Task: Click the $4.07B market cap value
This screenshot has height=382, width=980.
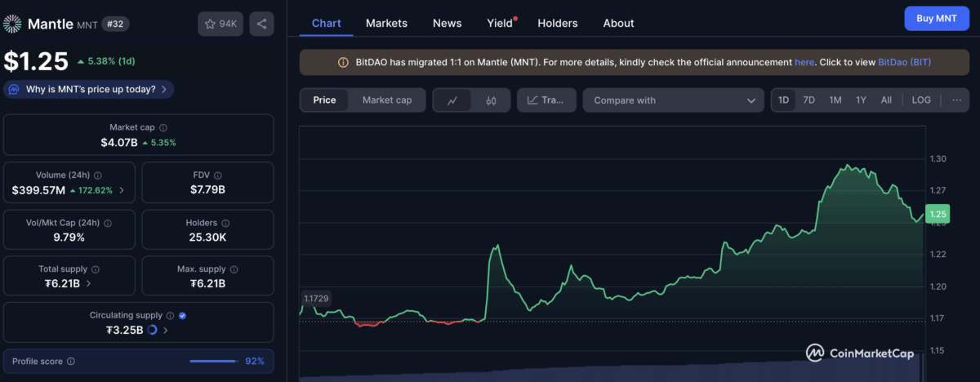Action: 118,142
